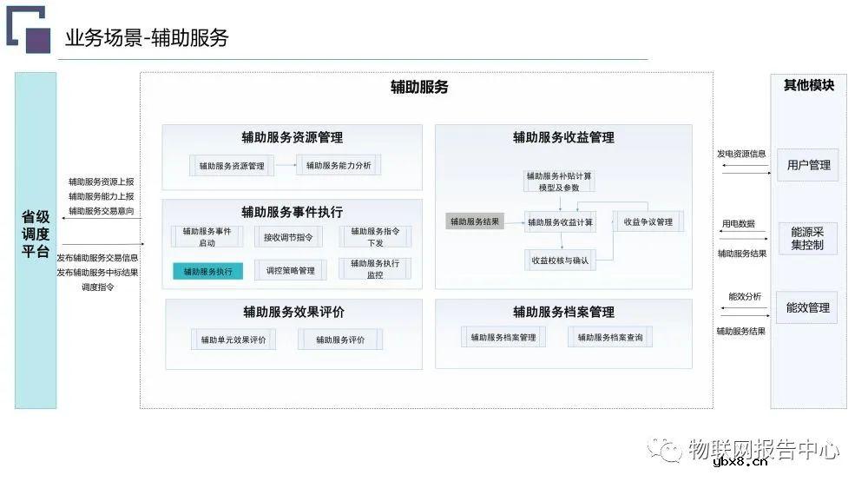The width and height of the screenshot is (868, 488).
Task: Select the 辅助服务档案管理 small box
Action: (503, 337)
